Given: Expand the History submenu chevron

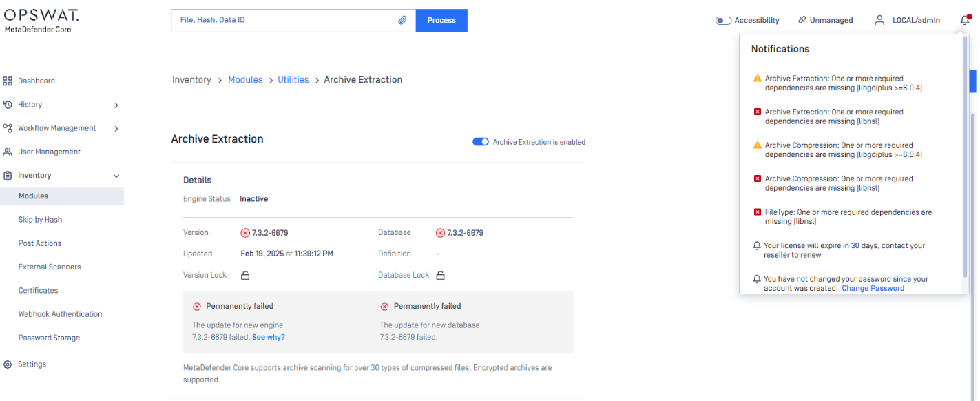Looking at the screenshot, I should pos(116,105).
